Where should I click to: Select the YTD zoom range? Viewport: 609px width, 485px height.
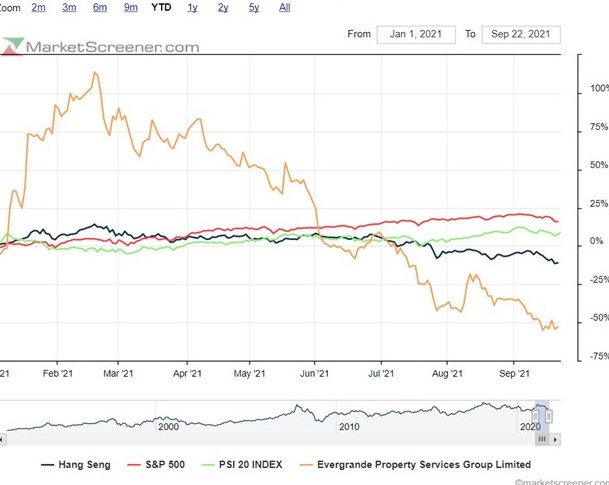160,7
